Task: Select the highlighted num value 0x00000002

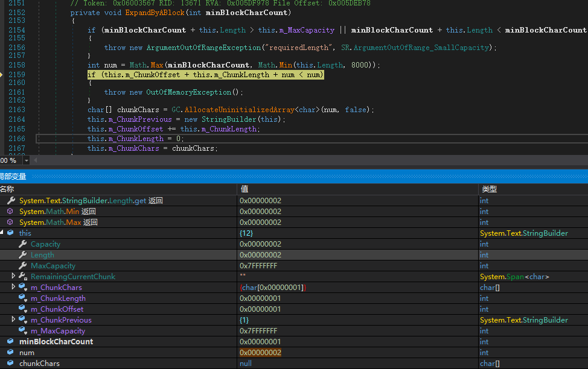Action: click(260, 353)
